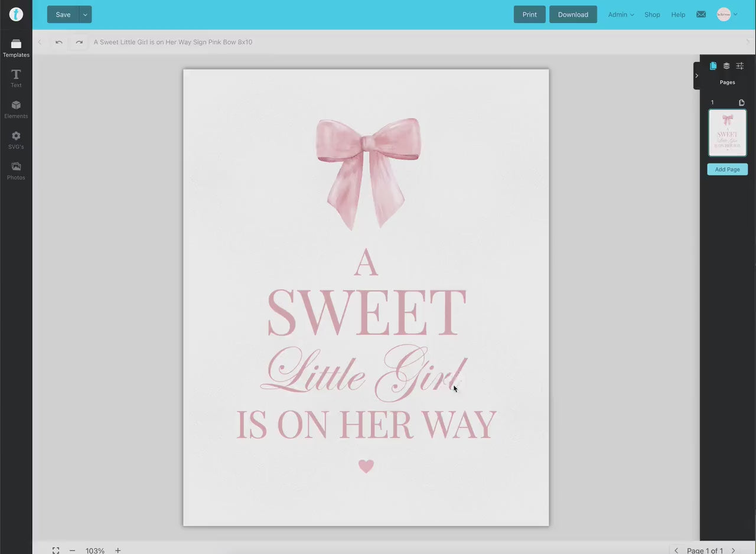This screenshot has width=756, height=554.
Task: Toggle fullscreen view icon
Action: (x=56, y=550)
